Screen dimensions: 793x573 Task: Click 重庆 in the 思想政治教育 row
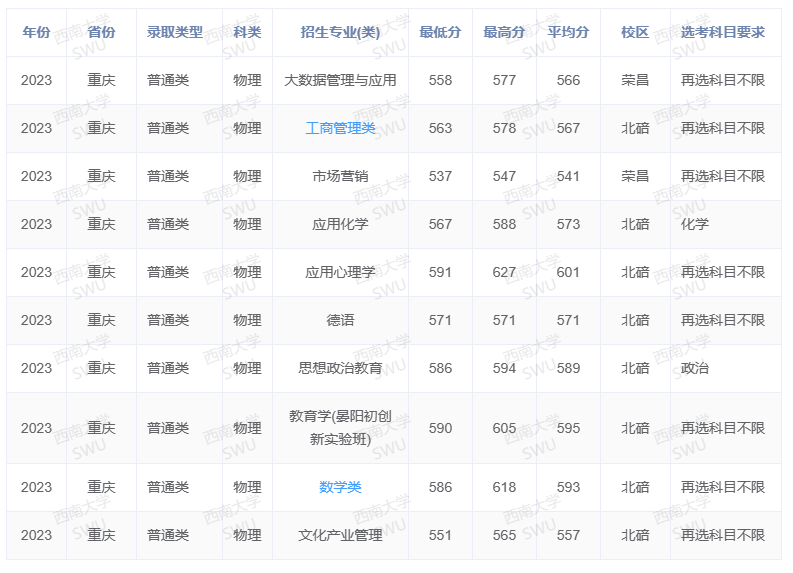pyautogui.click(x=101, y=368)
